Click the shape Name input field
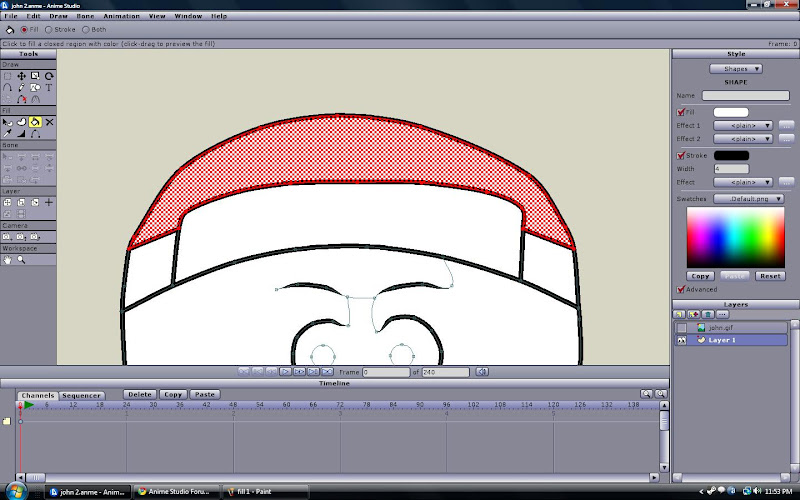 [745, 95]
